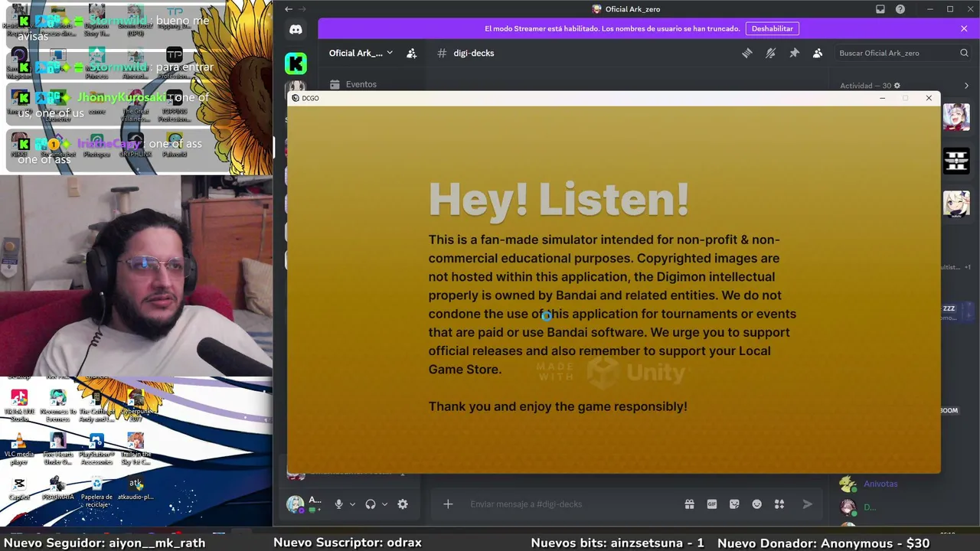Screen dimensions: 980x551
Task: Open The Coffin of Andy desktop shortcut
Action: 96,406
